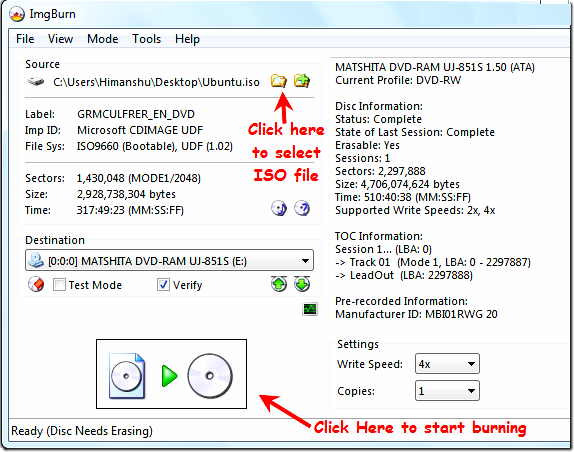This screenshot has width=574, height=452.
Task: Click the eject tray green up arrow icon
Action: click(279, 284)
